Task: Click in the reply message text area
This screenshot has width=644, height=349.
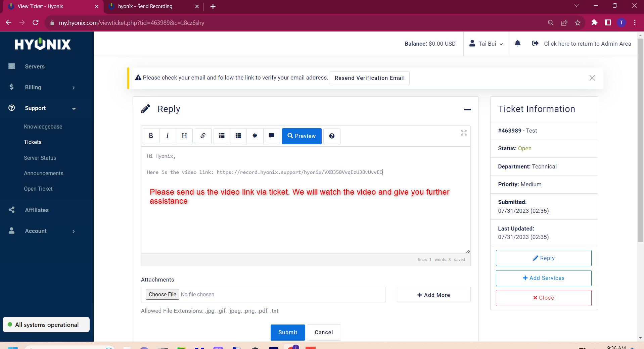Action: pyautogui.click(x=306, y=221)
